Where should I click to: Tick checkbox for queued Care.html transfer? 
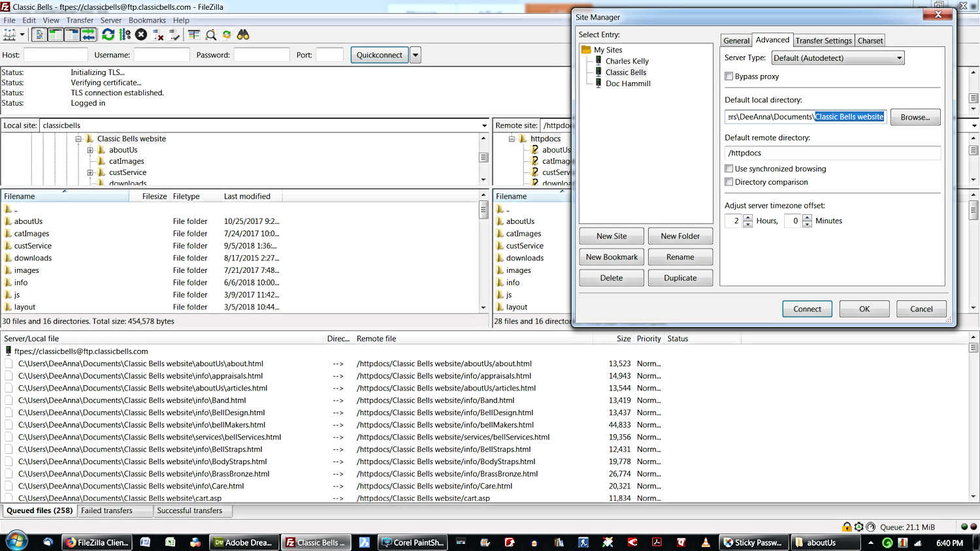[9, 486]
